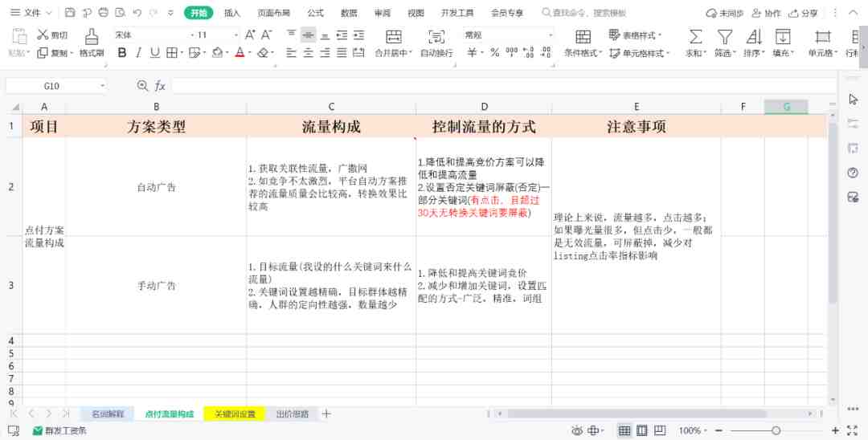
Task: Click the 分享 share button
Action: pyautogui.click(x=803, y=13)
